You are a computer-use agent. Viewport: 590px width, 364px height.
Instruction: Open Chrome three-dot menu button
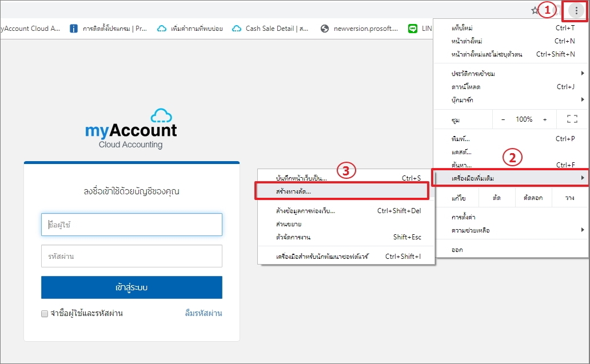coord(576,11)
